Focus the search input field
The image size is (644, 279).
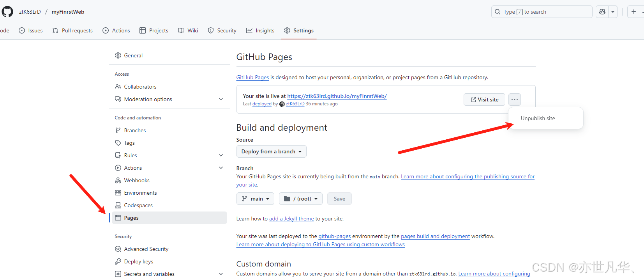pos(542,12)
